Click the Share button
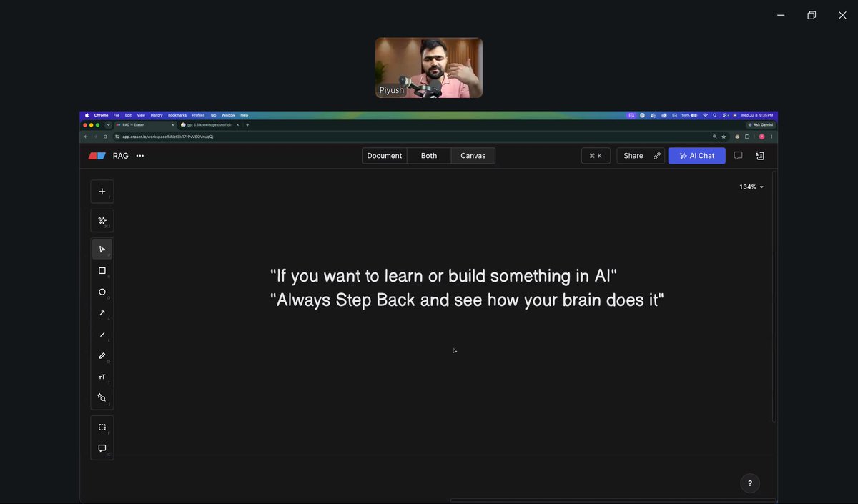The height and width of the screenshot is (504, 858). click(x=633, y=156)
